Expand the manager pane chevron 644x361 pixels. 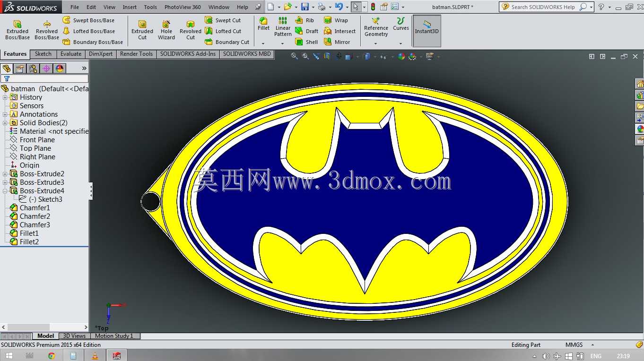(x=84, y=69)
